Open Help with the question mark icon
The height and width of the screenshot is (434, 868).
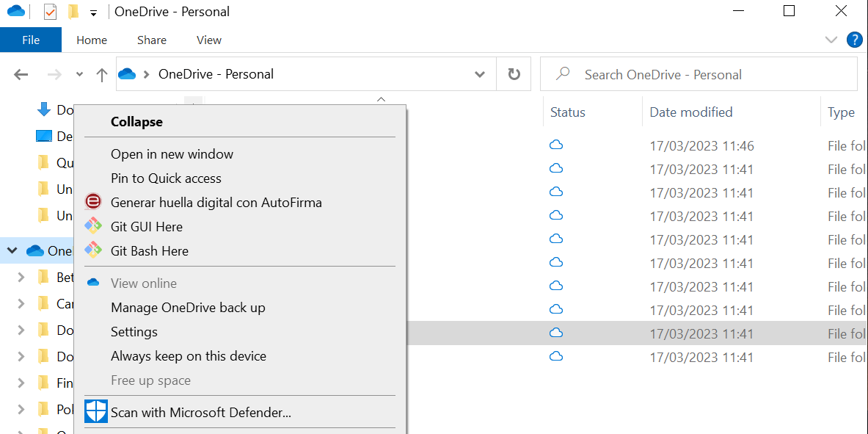pos(855,40)
